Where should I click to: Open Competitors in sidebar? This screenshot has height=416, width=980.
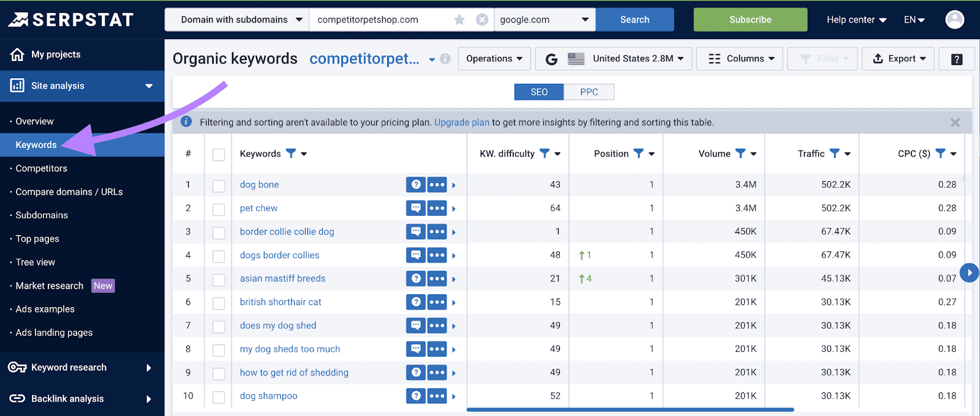coord(41,168)
